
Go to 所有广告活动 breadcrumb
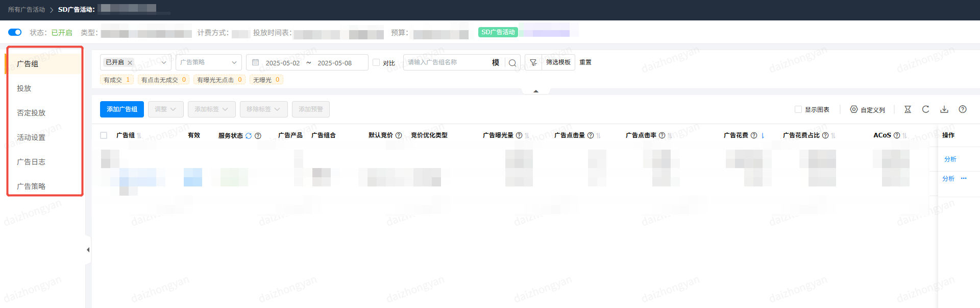27,10
